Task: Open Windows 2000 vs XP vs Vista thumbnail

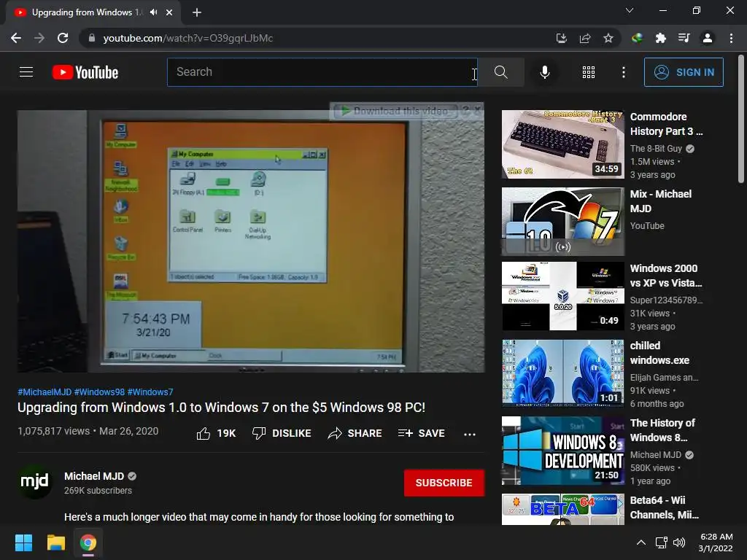Action: [562, 296]
